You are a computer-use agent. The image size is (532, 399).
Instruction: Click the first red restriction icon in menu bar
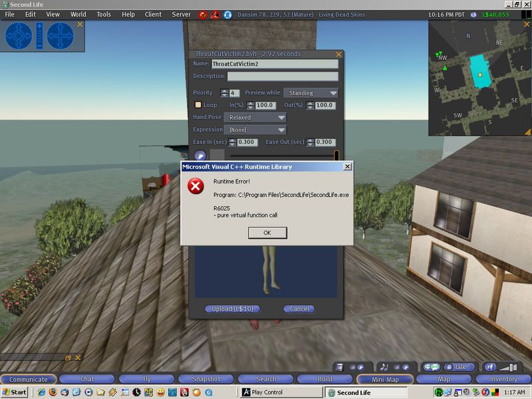[x=203, y=15]
